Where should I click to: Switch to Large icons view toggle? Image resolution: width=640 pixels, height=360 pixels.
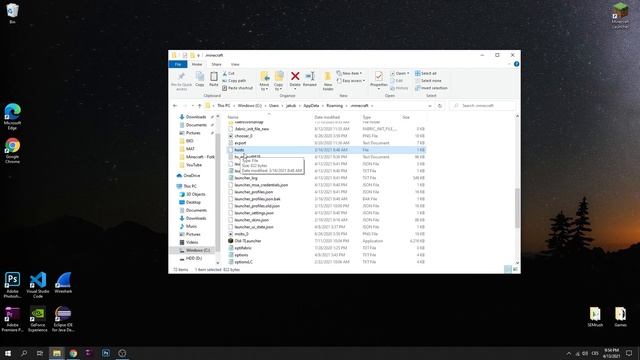(515, 269)
